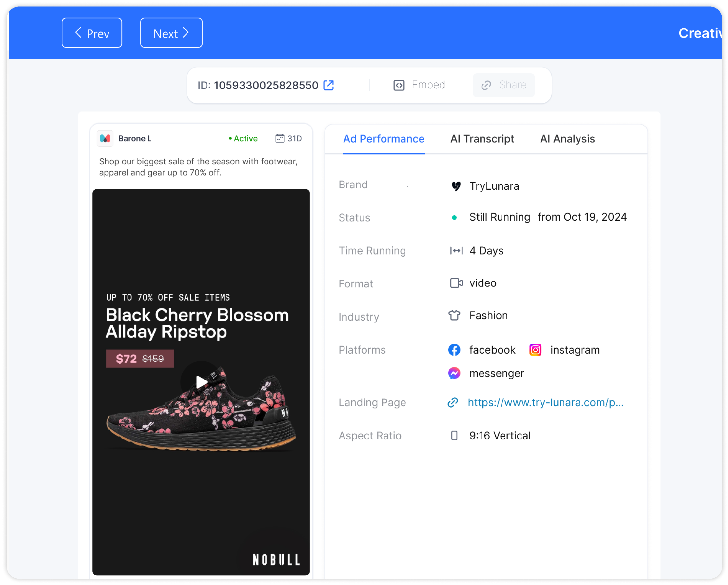Click the green Still Running status dot
Screen dimensions: 728x585
coord(454,218)
